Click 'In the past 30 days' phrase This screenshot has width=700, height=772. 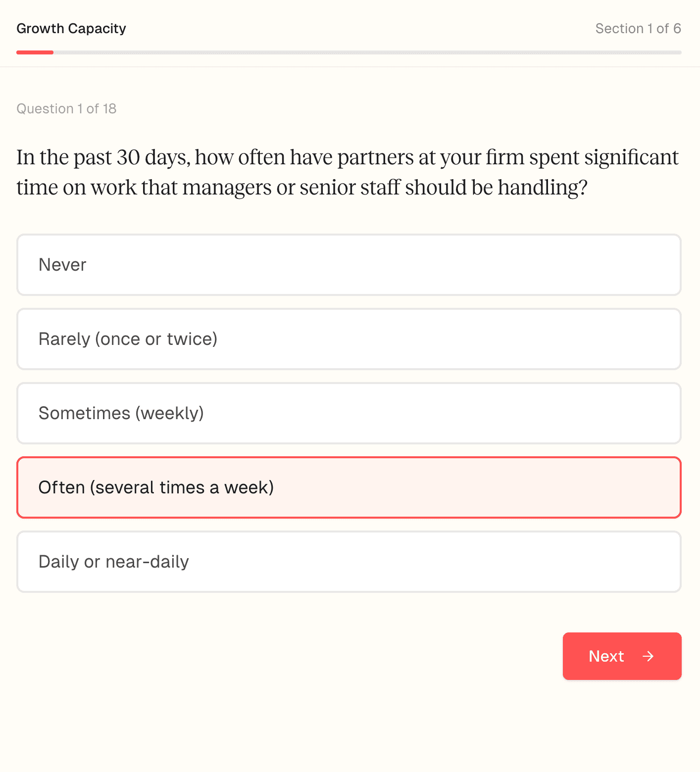(x=103, y=157)
